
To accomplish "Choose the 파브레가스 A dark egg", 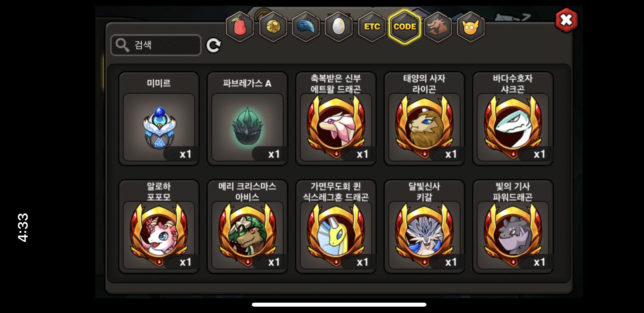I will click(247, 119).
